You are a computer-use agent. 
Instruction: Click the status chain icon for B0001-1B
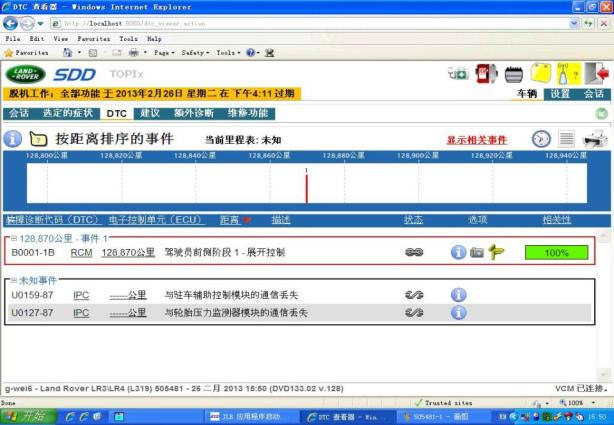point(414,252)
